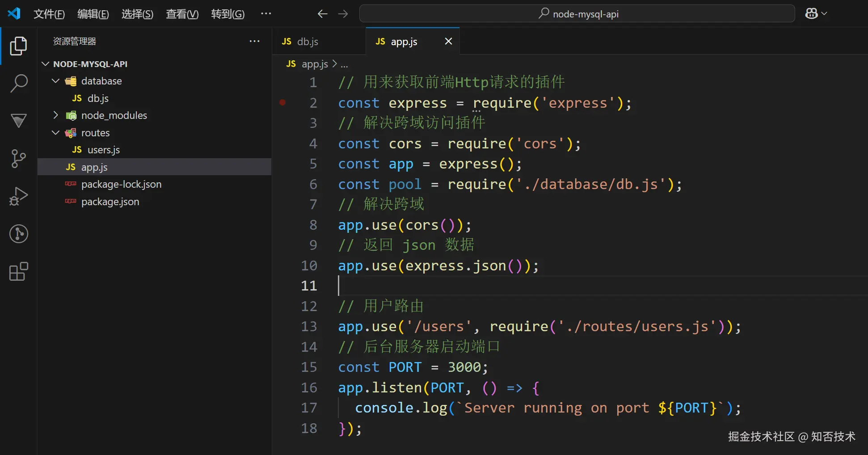Open the Search view in activity bar

[18, 84]
